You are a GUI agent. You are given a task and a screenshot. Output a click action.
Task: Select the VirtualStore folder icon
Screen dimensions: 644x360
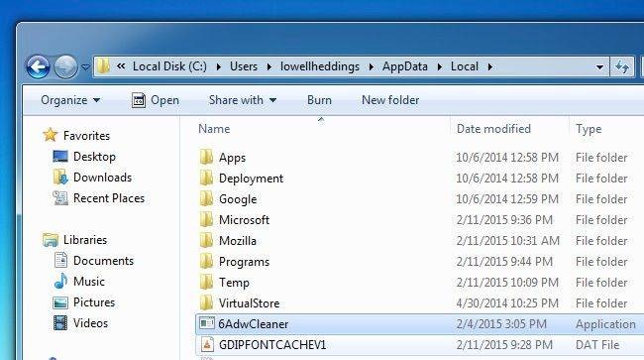206,302
